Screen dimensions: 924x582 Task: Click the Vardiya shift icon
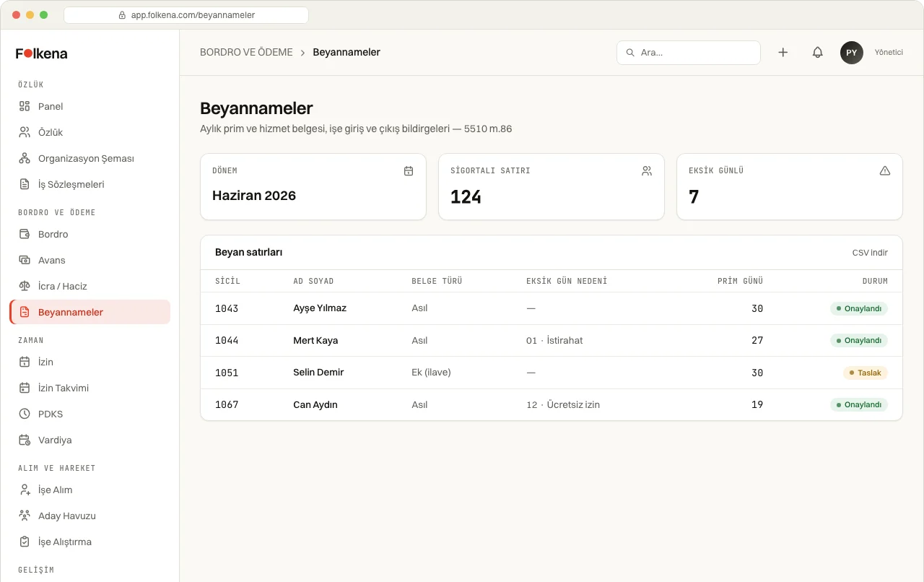(25, 440)
